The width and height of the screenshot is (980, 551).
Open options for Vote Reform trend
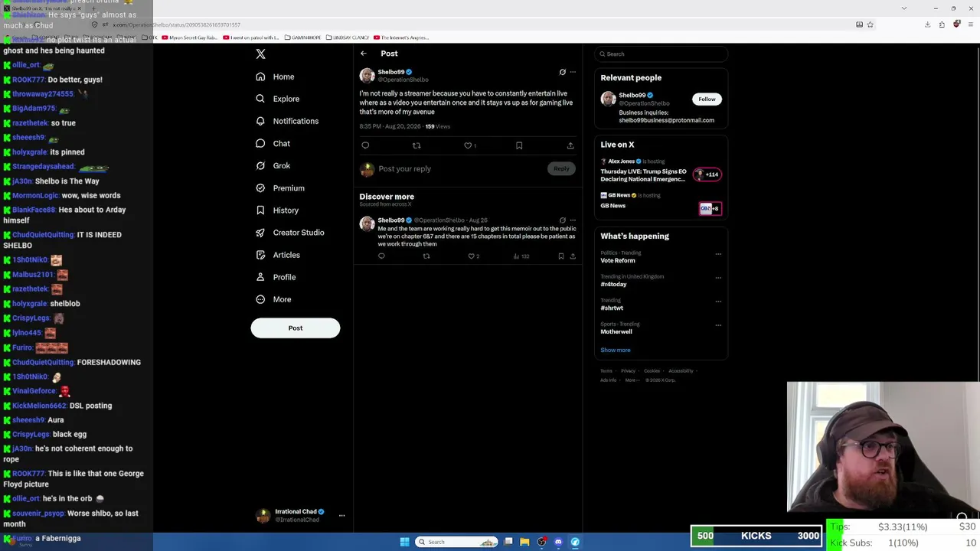(x=718, y=254)
